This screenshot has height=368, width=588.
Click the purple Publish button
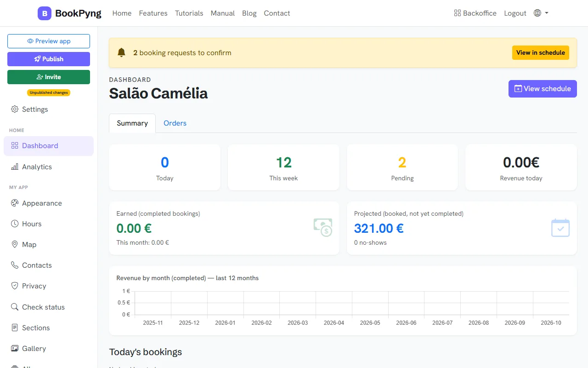tap(49, 59)
